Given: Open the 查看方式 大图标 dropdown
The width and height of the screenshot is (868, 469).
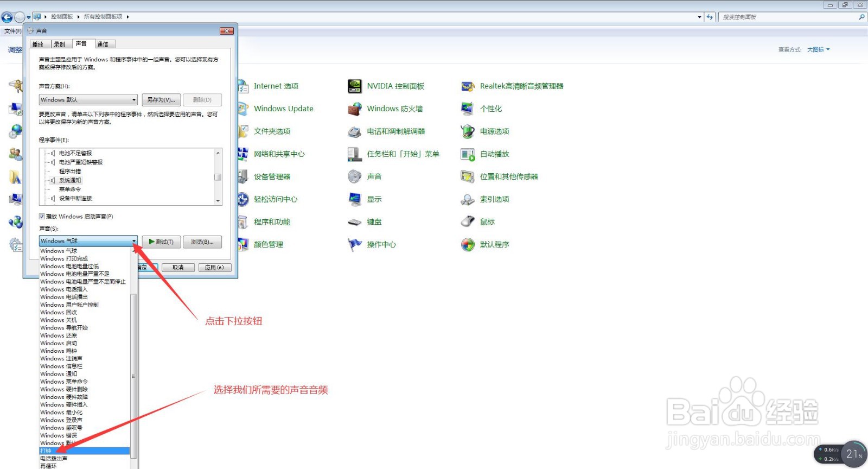Looking at the screenshot, I should tap(818, 50).
